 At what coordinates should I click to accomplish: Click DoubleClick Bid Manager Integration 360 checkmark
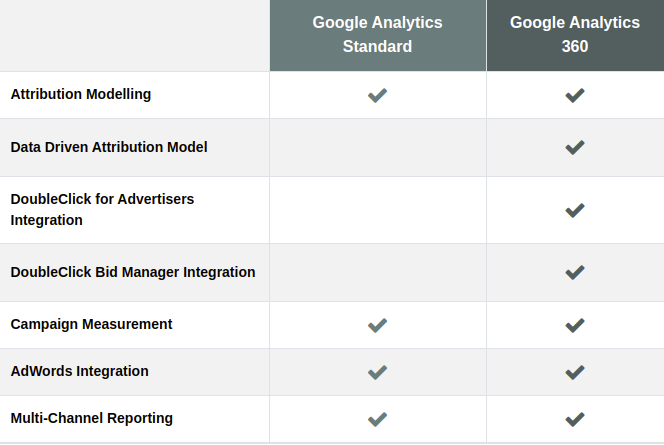(575, 272)
